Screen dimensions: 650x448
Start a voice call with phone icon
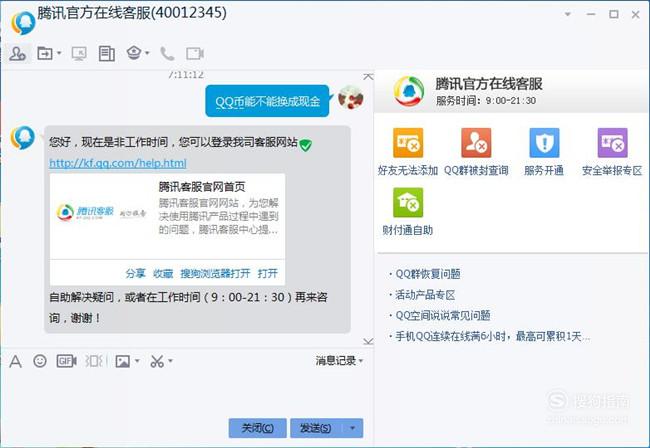tap(167, 53)
